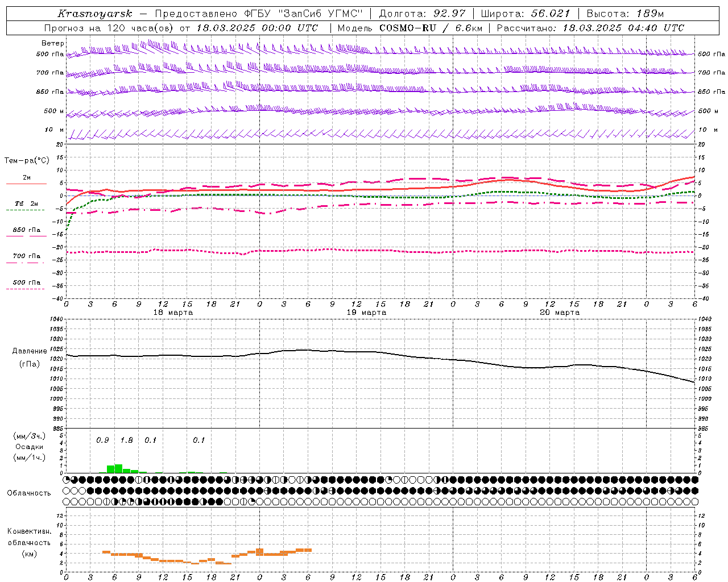Select the 'Широта: 56.021' header field
Screen dimensions: 728x582
[526, 14]
